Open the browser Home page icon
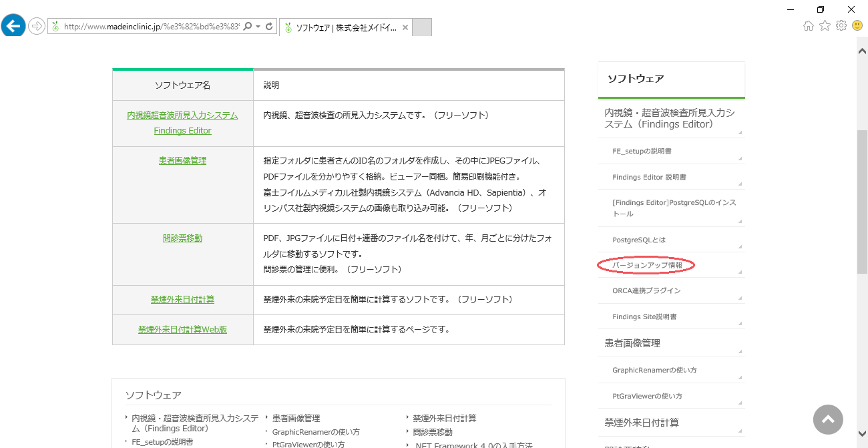This screenshot has height=448, width=868. [x=808, y=26]
